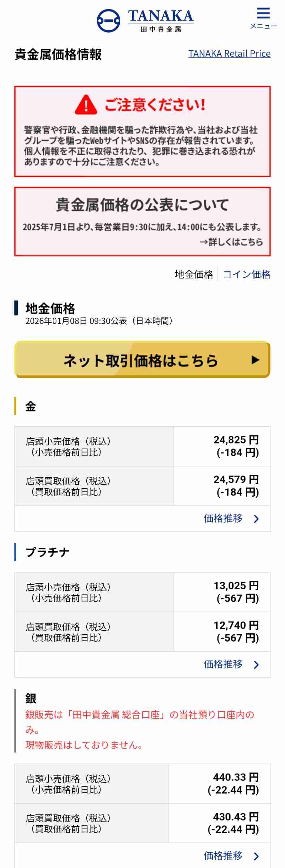Screen dimensions: 285x868
Task: Select the 地金価格 tab
Action: tap(194, 275)
